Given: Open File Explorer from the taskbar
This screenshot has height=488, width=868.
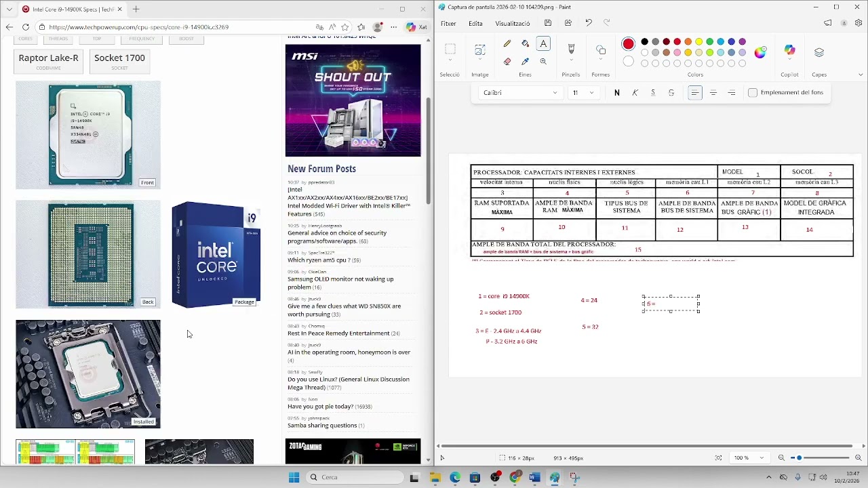Looking at the screenshot, I should [435, 477].
